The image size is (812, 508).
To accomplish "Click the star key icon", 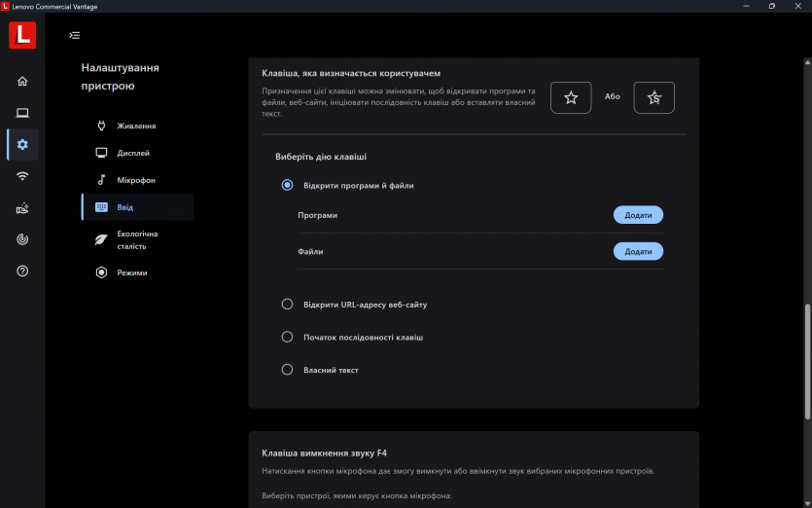I will [x=571, y=97].
